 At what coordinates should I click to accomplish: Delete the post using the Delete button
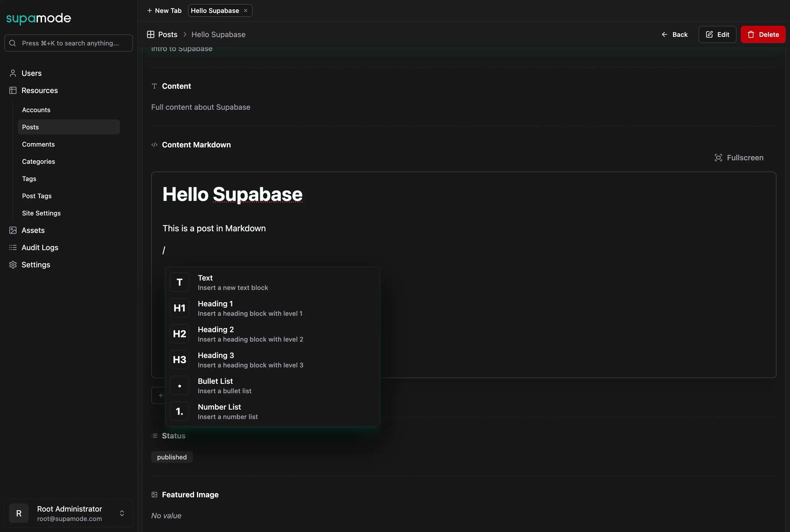click(x=762, y=34)
